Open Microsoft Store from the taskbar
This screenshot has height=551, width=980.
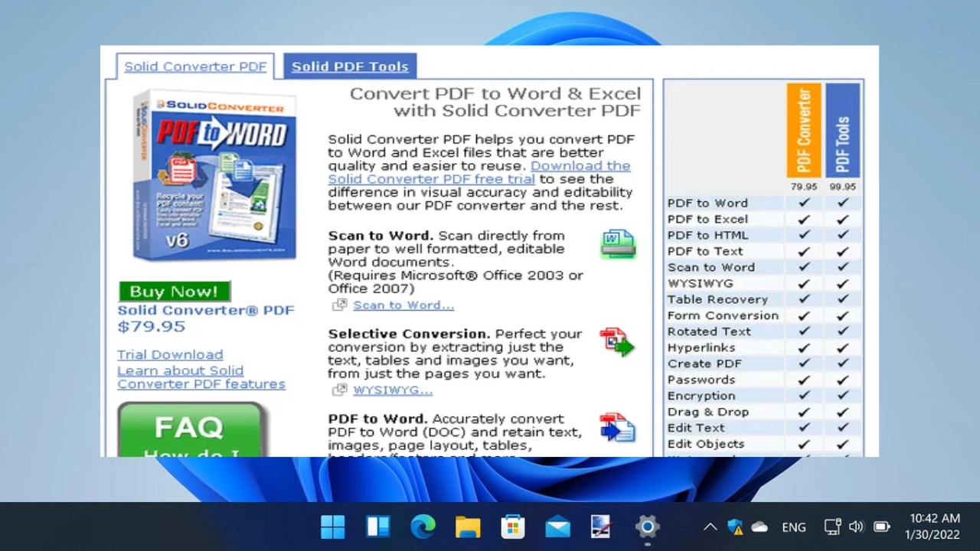(513, 527)
